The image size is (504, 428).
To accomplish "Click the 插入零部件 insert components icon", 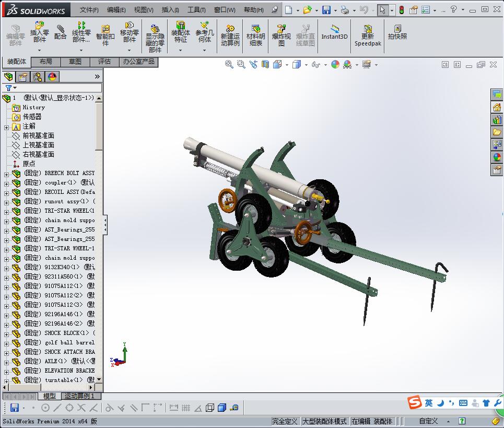I will (40, 32).
